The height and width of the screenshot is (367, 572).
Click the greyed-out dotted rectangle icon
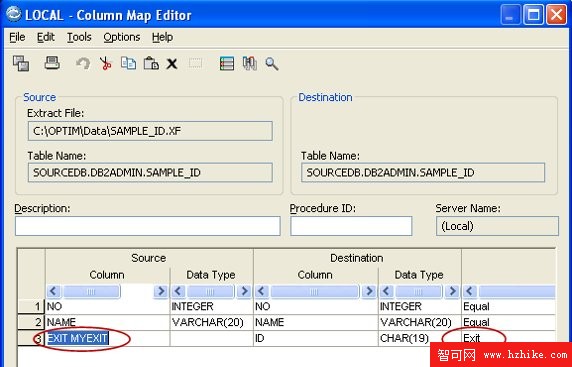pyautogui.click(x=196, y=63)
